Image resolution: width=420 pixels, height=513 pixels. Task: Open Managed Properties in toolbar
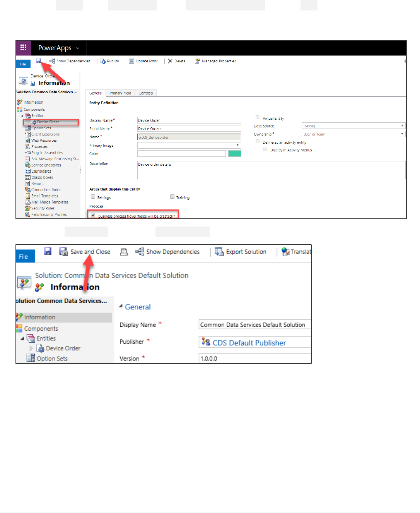pos(215,61)
